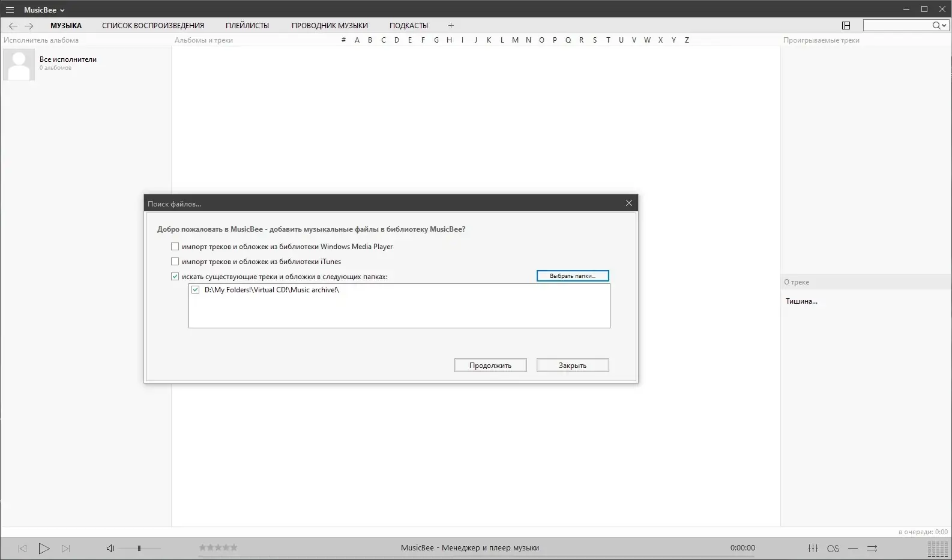Click the О треке panel header
952x560 pixels.
point(797,282)
